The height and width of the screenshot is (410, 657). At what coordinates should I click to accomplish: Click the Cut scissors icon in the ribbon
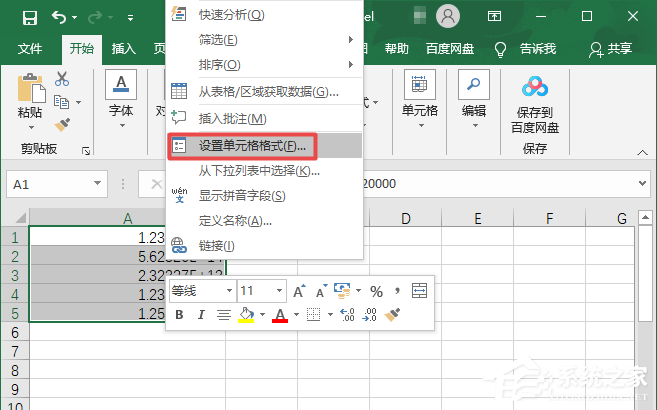[x=62, y=79]
